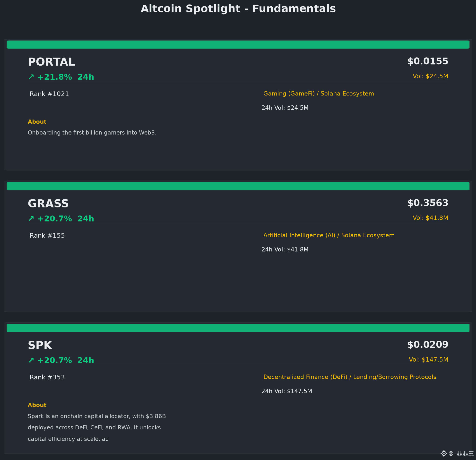The width and height of the screenshot is (476, 460).
Task: Click the Altcoin Spotlight - Fundamentals title
Action: click(238, 9)
